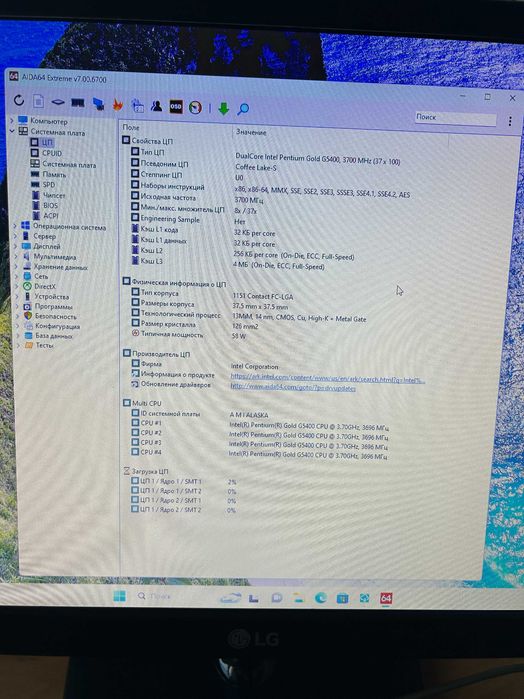This screenshot has width=524, height=699.
Task: Select the SPD tree item
Action: (43, 185)
